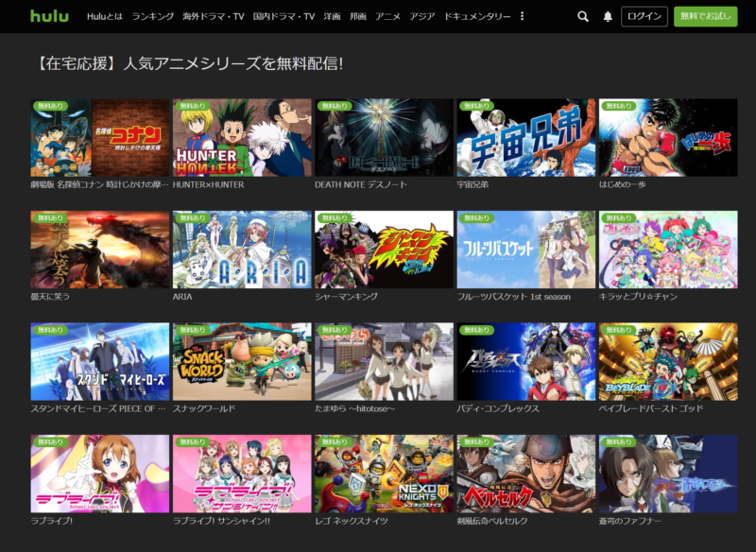
Task: Click the ラブライブ! title text
Action: point(52,521)
